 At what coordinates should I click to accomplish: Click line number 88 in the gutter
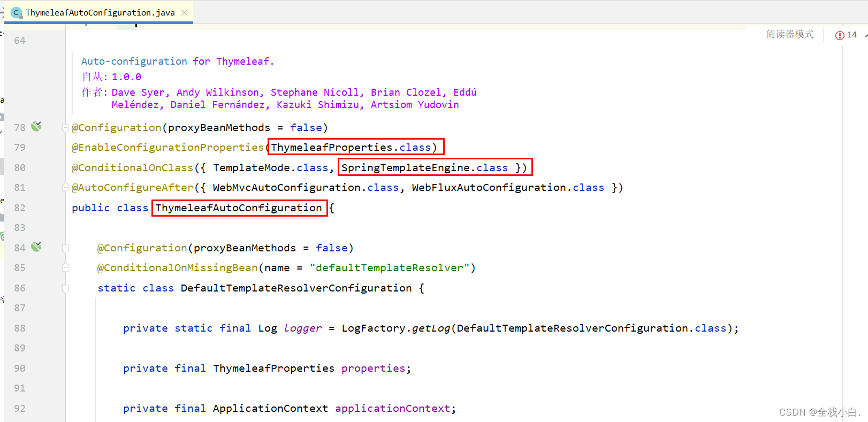20,328
